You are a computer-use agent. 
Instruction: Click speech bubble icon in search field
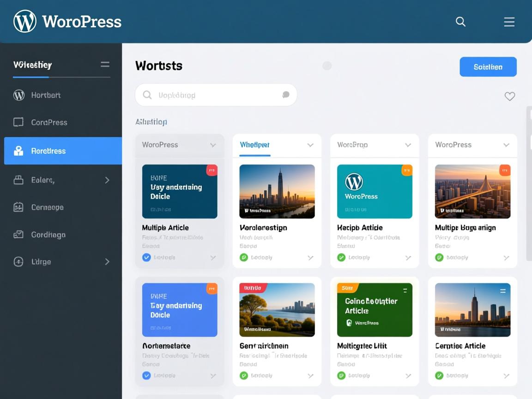click(286, 95)
